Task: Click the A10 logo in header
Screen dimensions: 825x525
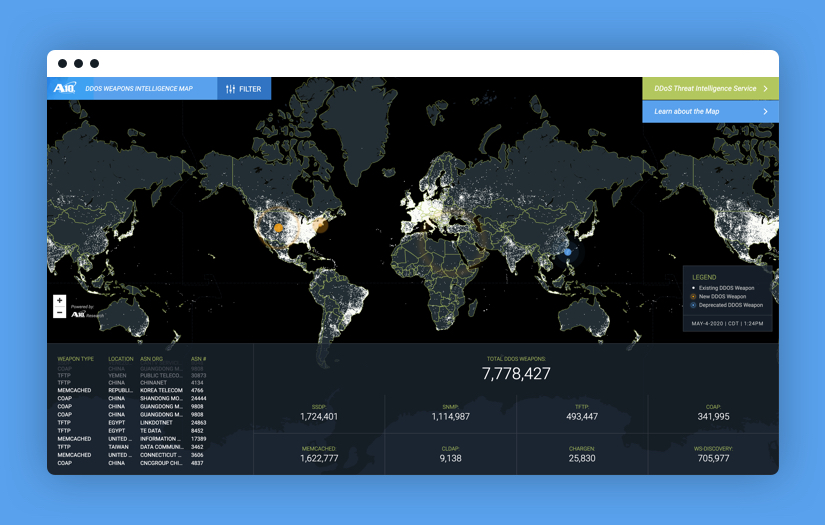Action: [x=64, y=88]
